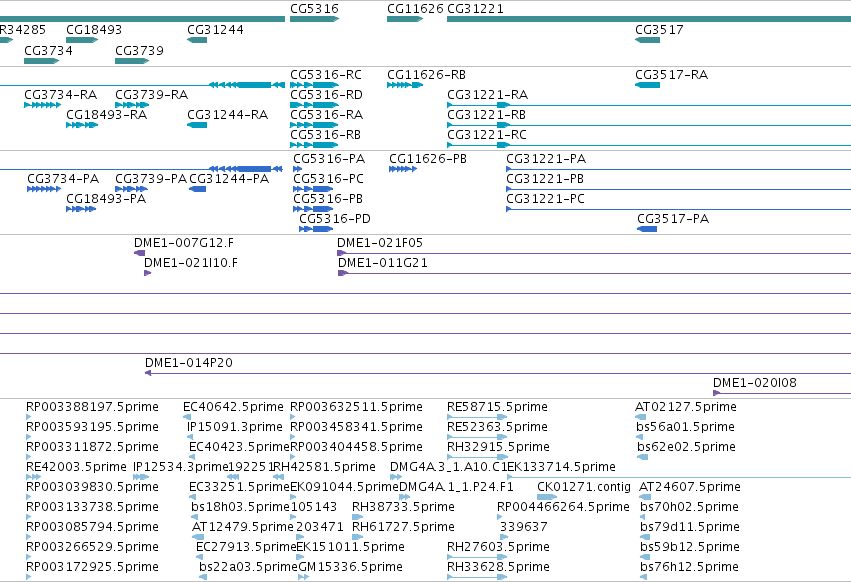This screenshot has height=582, width=851.
Task: Click transcript CG5316-RA
Action: tap(314, 125)
